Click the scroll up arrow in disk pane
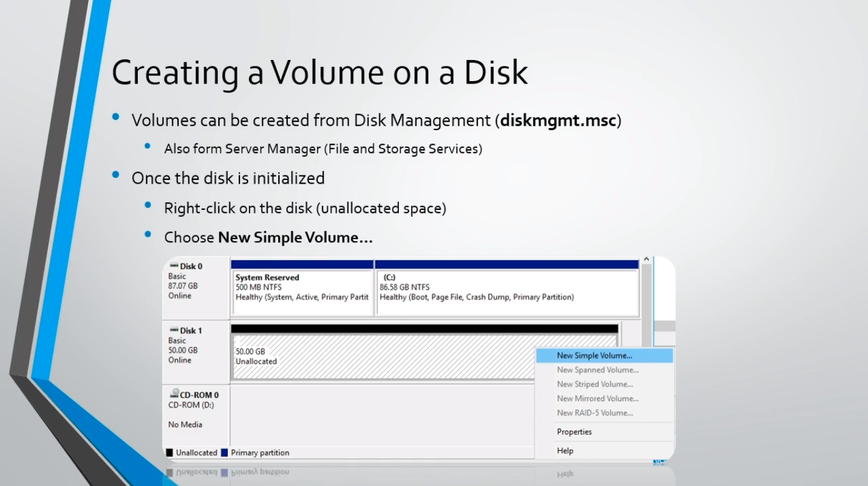Viewport: 868px width, 486px height. 646,260
